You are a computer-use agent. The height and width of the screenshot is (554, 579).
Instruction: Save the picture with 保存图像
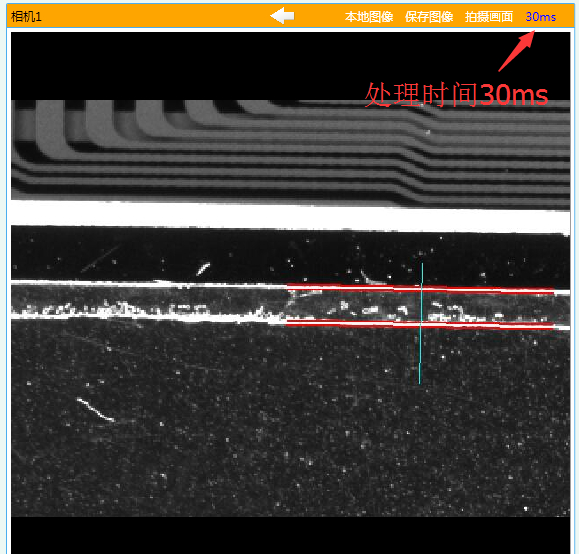[428, 17]
